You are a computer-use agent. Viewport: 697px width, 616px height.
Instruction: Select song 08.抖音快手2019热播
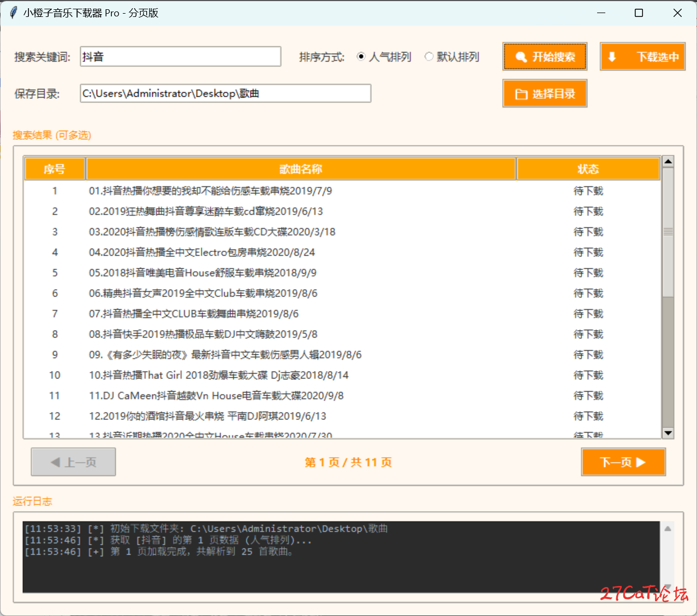pos(342,334)
